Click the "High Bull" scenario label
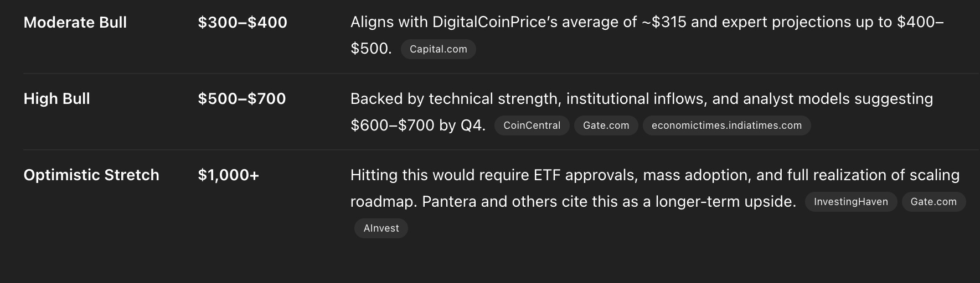 click(x=56, y=98)
